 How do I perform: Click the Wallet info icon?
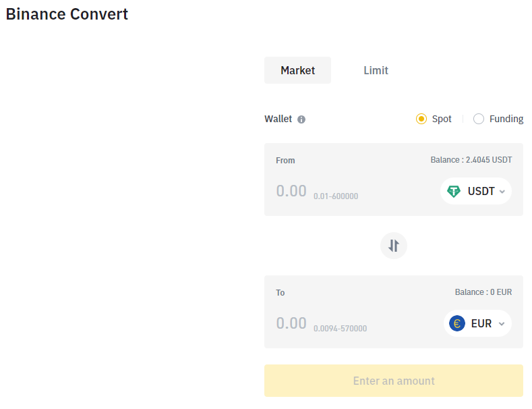pos(301,119)
